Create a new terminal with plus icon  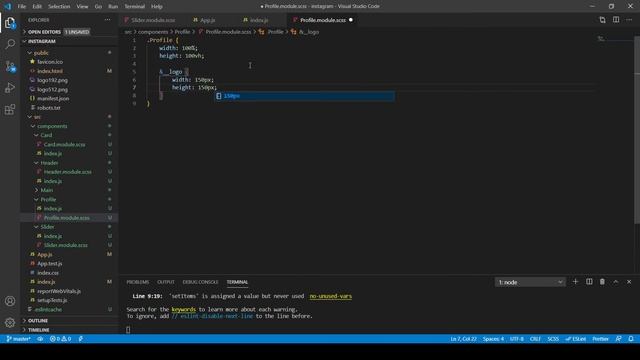click(576, 282)
